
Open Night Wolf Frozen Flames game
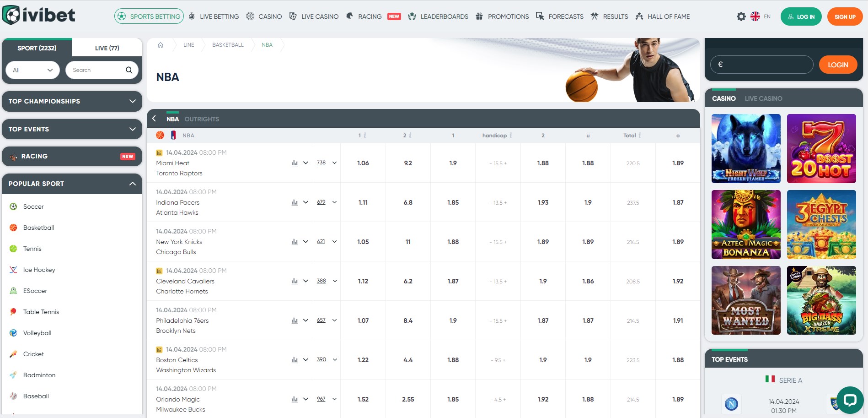pyautogui.click(x=746, y=148)
